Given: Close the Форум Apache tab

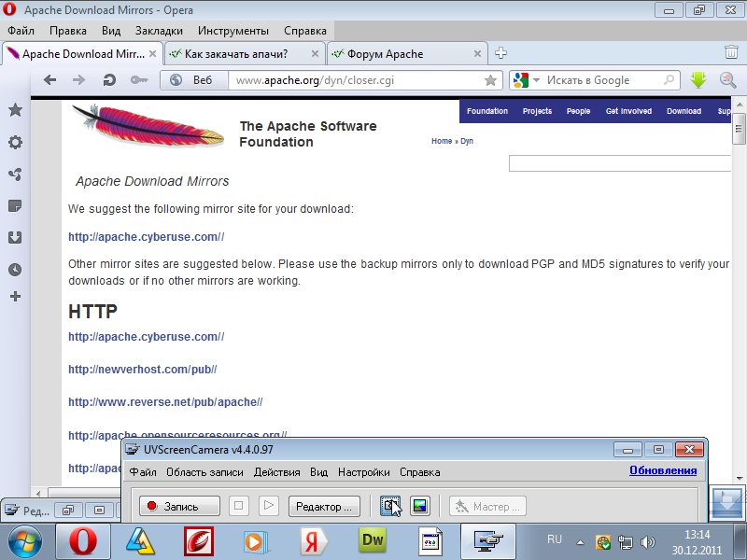Looking at the screenshot, I should coord(477,54).
